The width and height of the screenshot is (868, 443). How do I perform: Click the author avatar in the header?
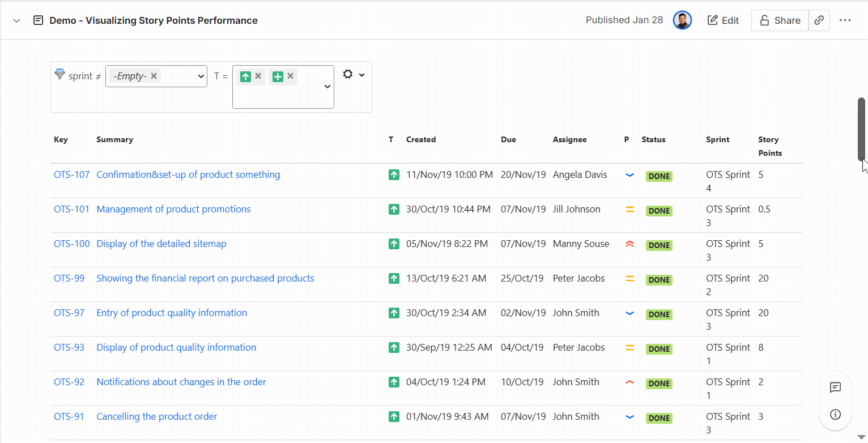coord(682,20)
